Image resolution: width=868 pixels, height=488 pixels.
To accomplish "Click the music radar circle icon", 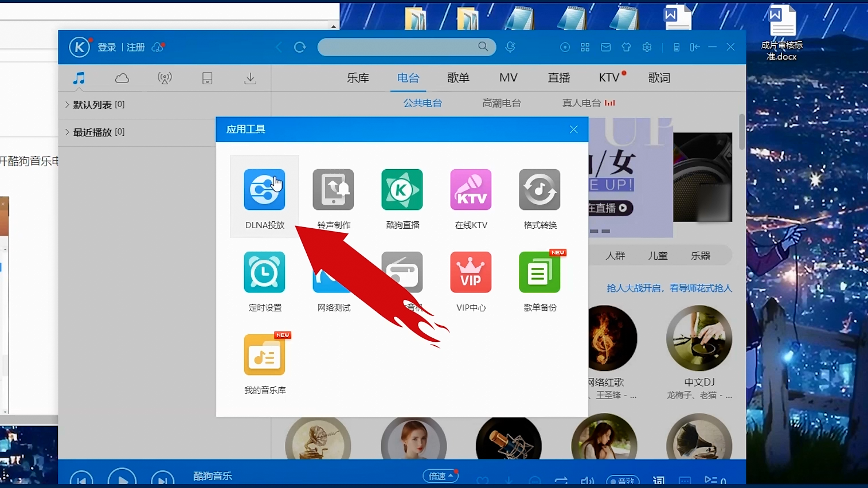I will click(565, 47).
